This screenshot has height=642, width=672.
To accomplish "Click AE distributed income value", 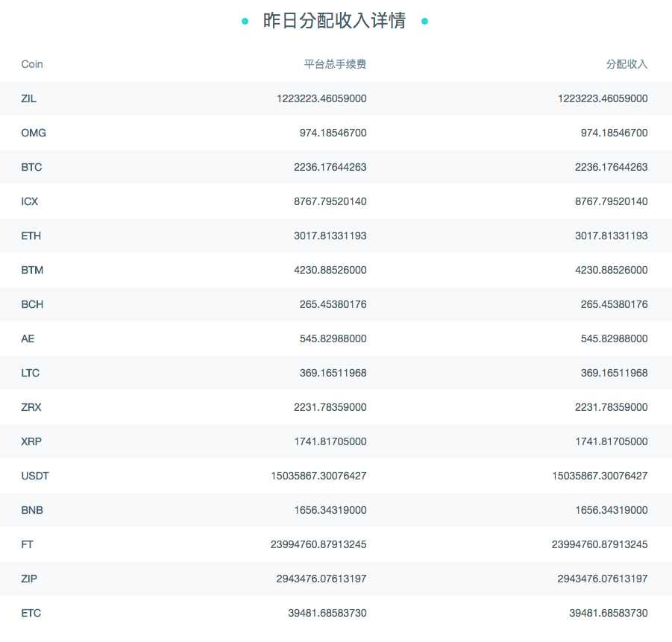I will (614, 339).
